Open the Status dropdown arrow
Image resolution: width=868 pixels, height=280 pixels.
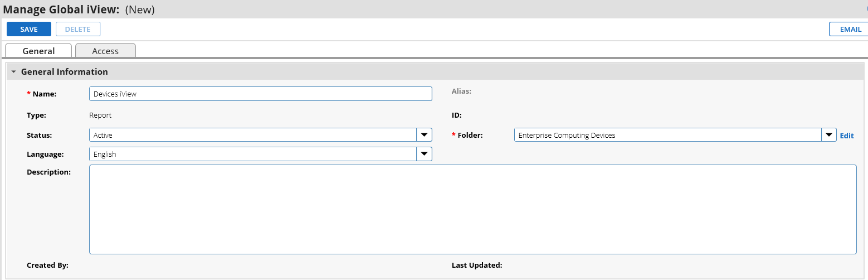(425, 135)
